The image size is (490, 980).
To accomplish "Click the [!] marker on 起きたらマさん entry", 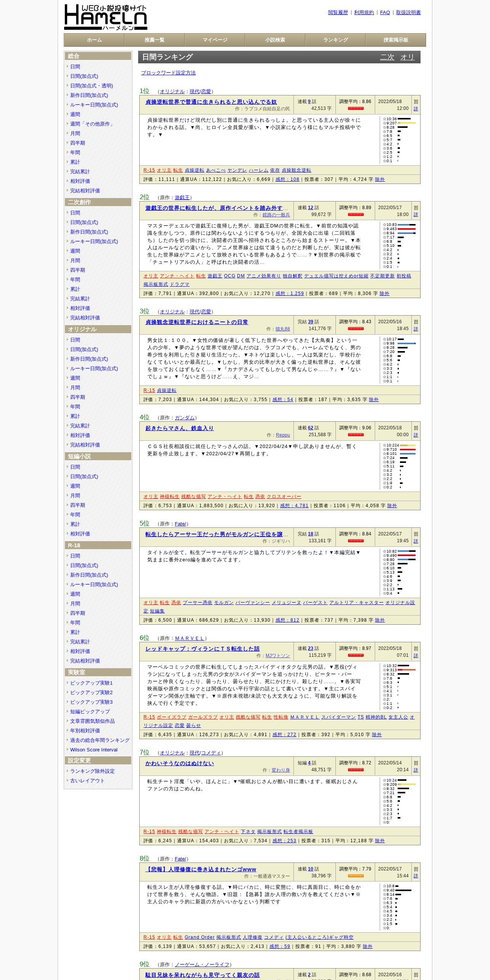I will tap(416, 428).
